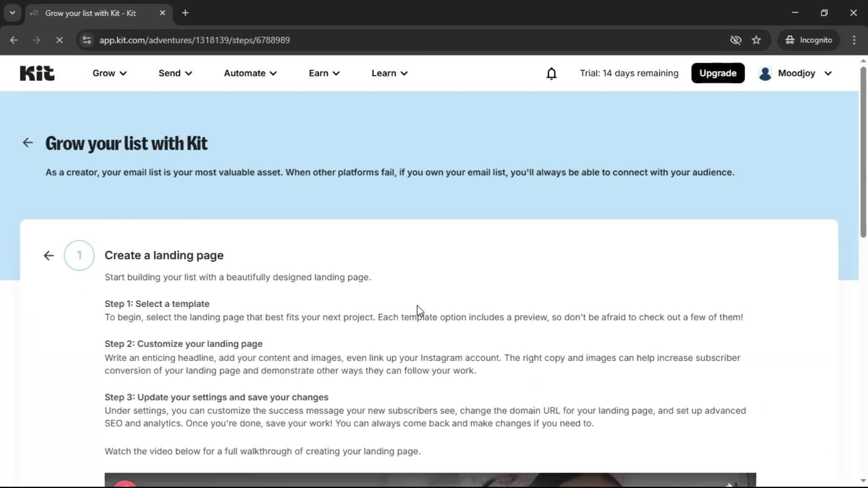
Task: Click the Moodjoy profile avatar
Action: (x=765, y=74)
